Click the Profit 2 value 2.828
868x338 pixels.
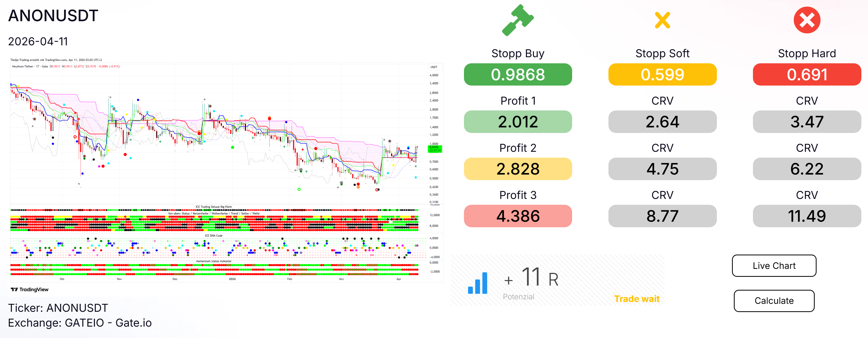tap(518, 169)
